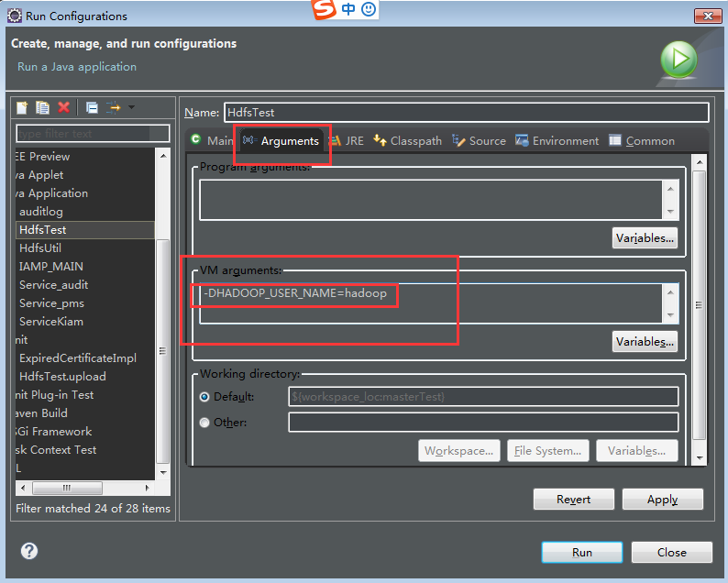The height and width of the screenshot is (583, 728).
Task: Select the Maven Build category
Action: click(42, 413)
